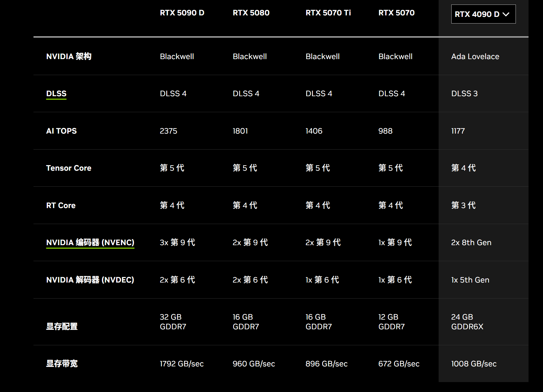Open the NVIDIA 编码器 (NVENC) link

coord(90,243)
